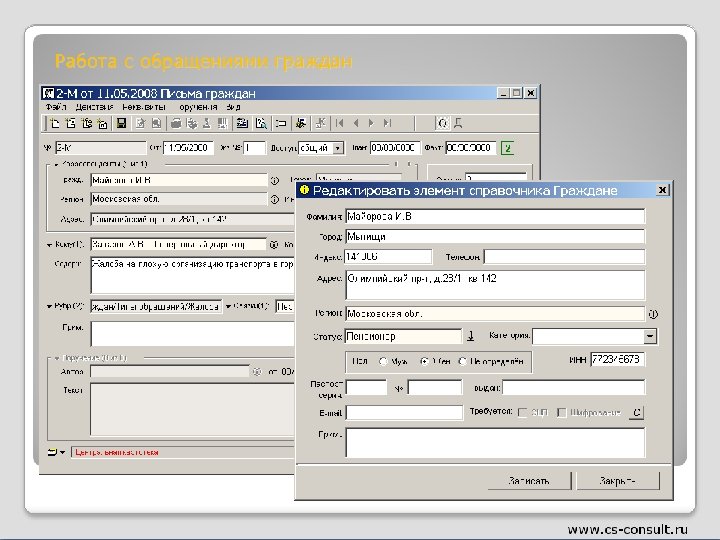Click into the Город field with Мытищи
The height and width of the screenshot is (540, 720).
coord(495,236)
